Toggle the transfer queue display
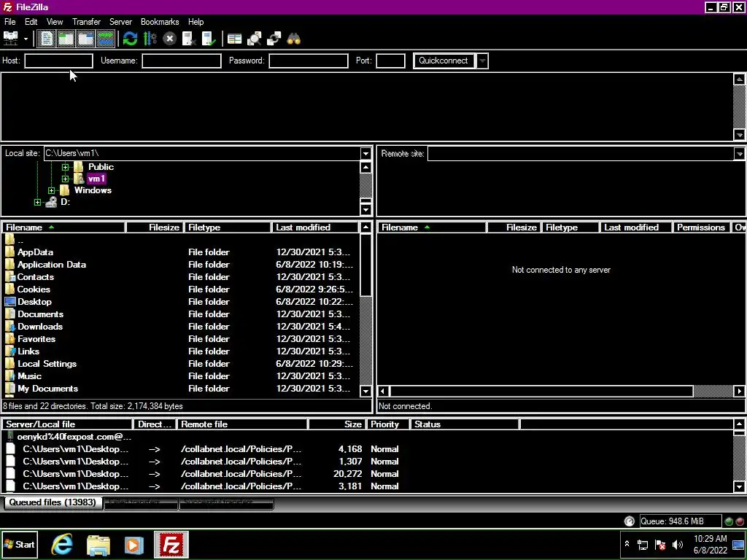This screenshot has width=747, height=560. (x=105, y=39)
